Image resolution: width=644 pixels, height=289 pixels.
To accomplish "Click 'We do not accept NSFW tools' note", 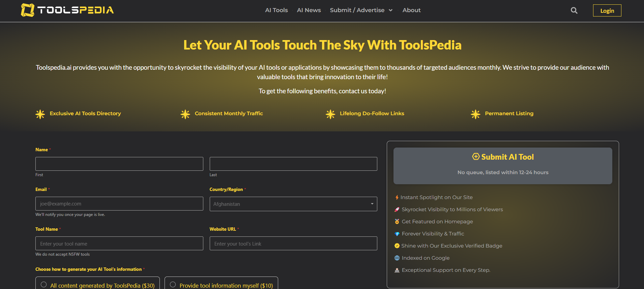I will (63, 254).
